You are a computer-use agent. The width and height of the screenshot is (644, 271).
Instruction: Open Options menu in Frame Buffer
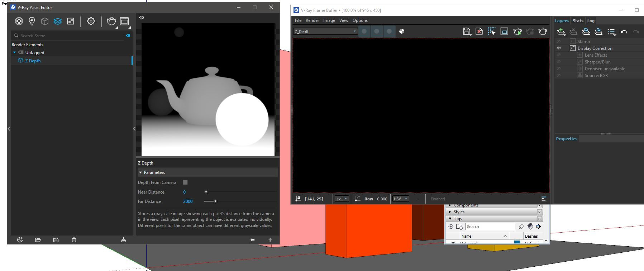click(x=360, y=20)
